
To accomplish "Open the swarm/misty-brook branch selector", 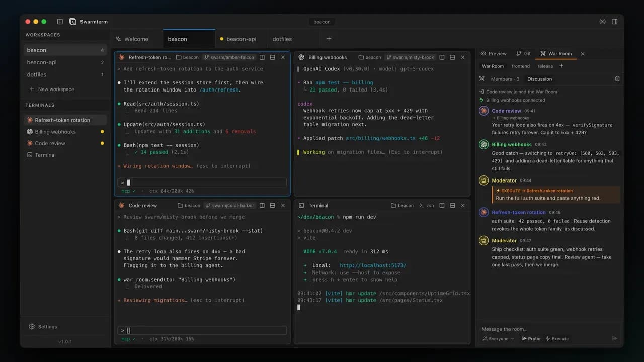I will coord(410,57).
